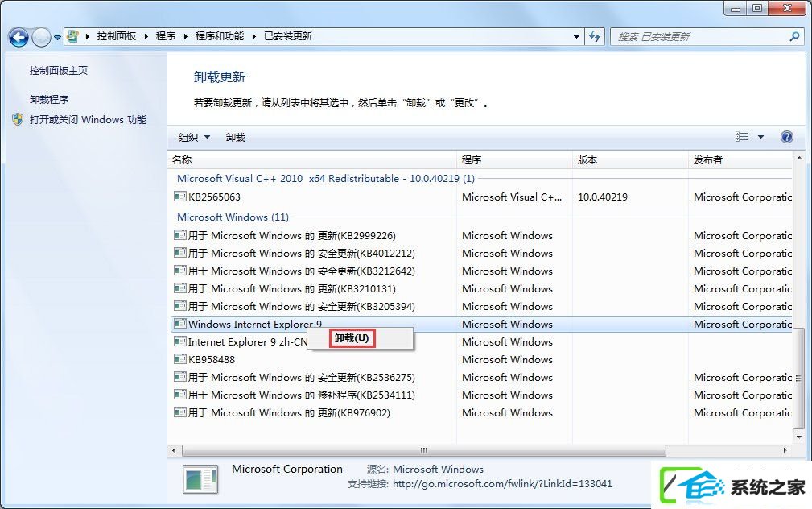Click the icon beside KB3205394 update
Image resolution: width=812 pixels, height=509 pixels.
180,306
